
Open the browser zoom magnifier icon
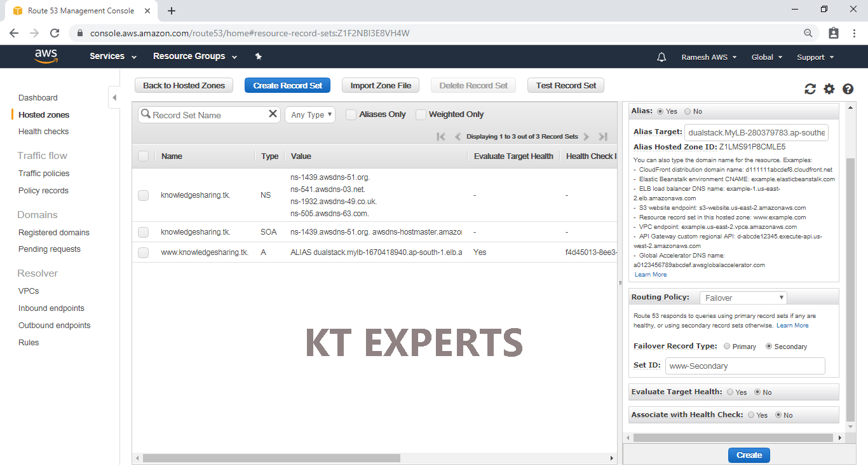pos(808,33)
